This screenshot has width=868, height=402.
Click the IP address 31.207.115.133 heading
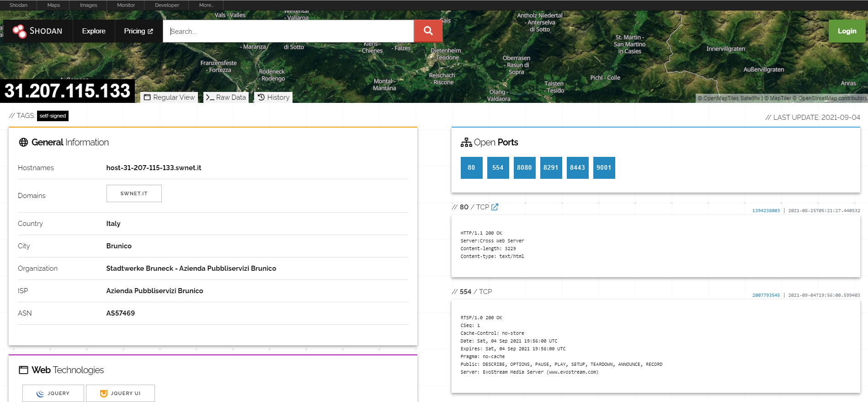coord(67,91)
